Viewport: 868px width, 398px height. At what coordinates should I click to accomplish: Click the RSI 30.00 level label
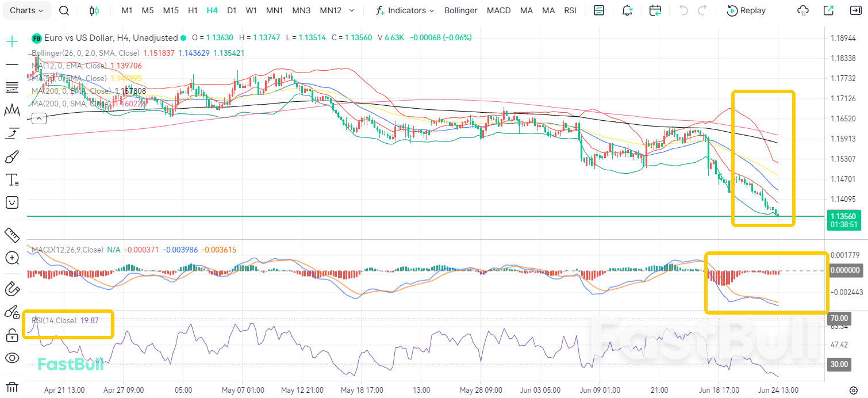pyautogui.click(x=839, y=364)
